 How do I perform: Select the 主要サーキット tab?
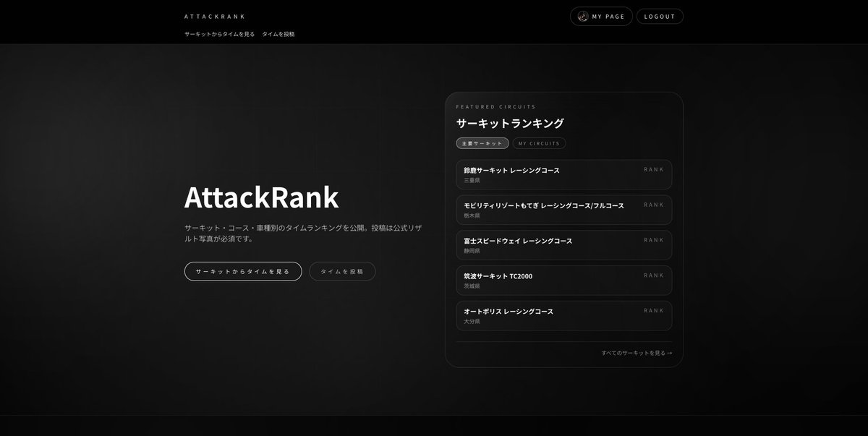482,143
